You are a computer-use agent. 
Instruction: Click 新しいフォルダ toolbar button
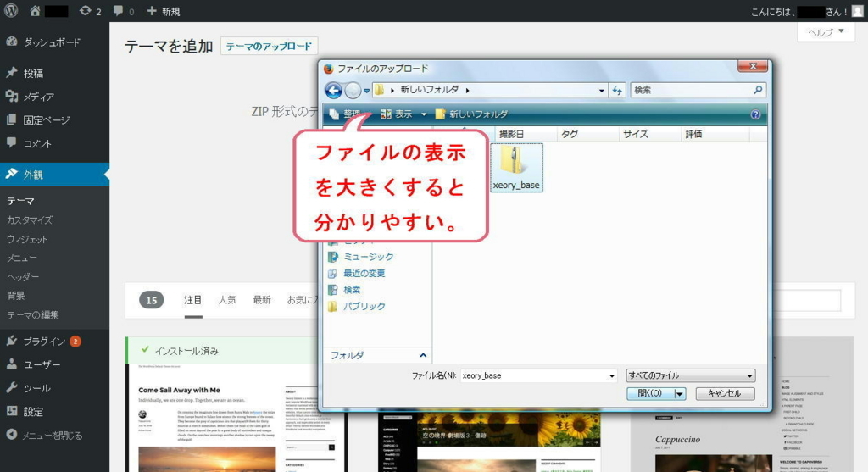point(471,114)
